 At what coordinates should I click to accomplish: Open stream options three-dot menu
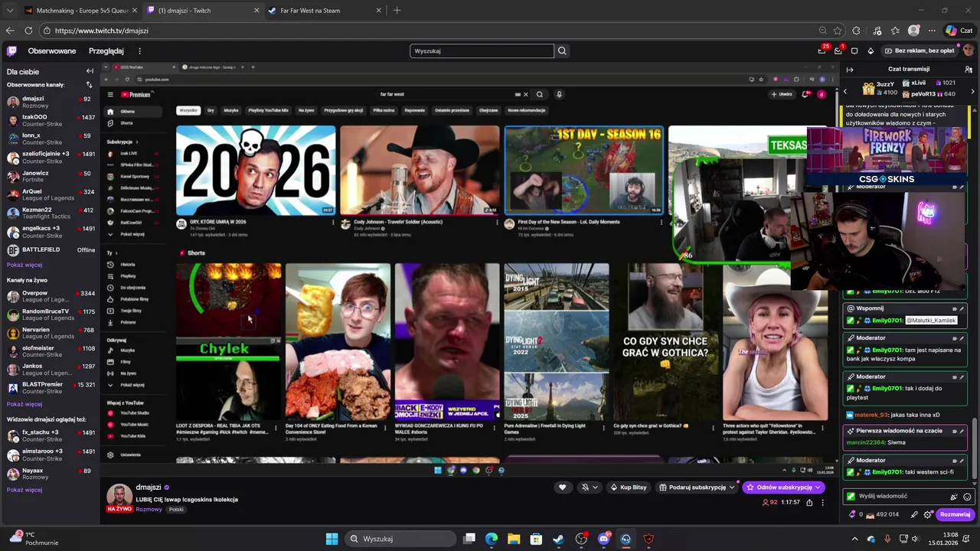[822, 502]
